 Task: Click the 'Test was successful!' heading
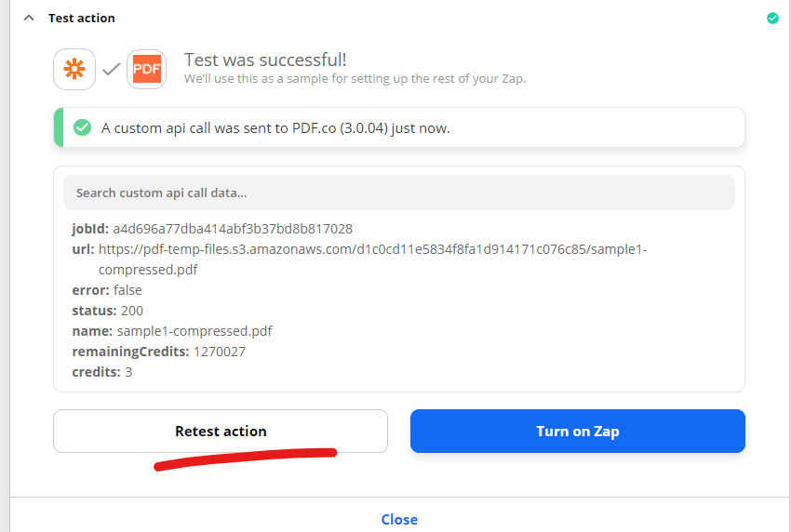pyautogui.click(x=265, y=60)
